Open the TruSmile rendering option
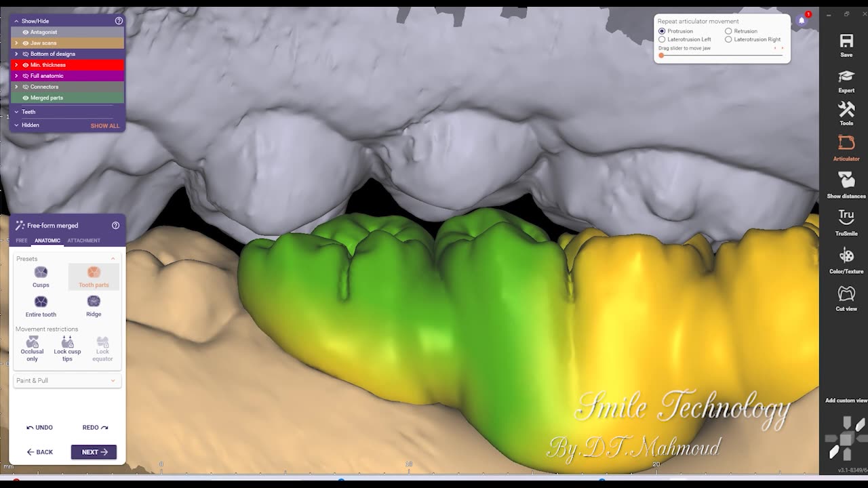Image resolution: width=868 pixels, height=488 pixels. coord(846,222)
